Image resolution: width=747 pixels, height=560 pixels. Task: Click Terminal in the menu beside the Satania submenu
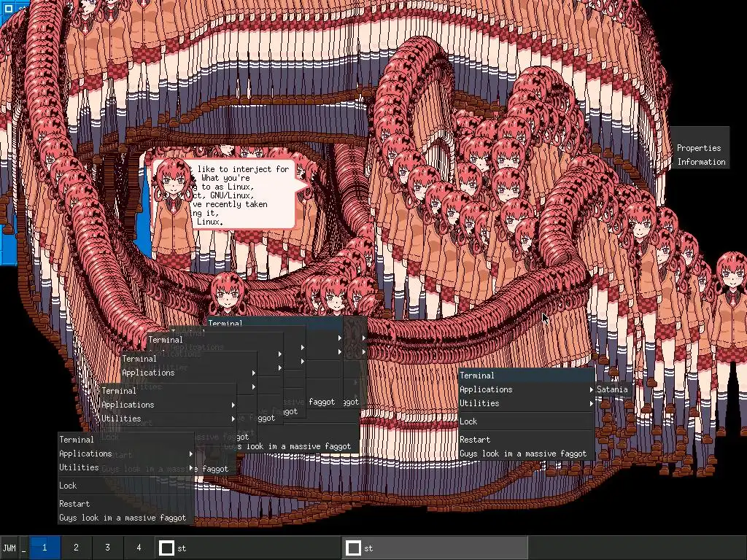coord(527,376)
